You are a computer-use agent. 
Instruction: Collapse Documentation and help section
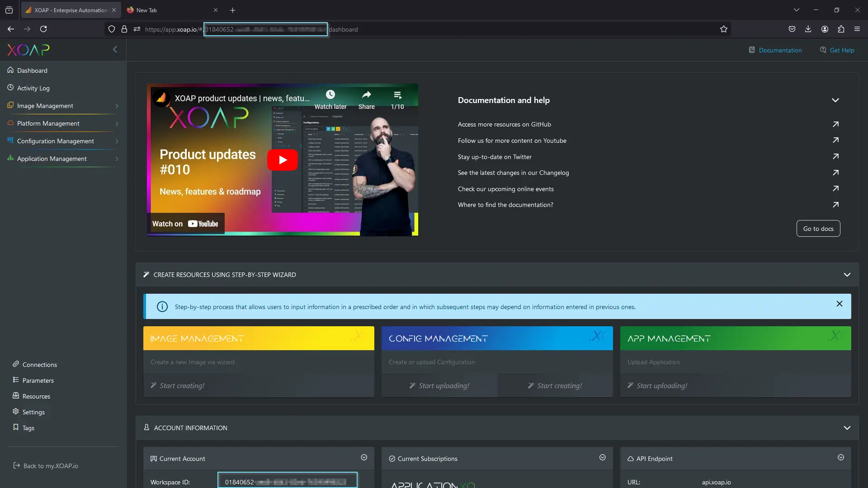(x=835, y=100)
